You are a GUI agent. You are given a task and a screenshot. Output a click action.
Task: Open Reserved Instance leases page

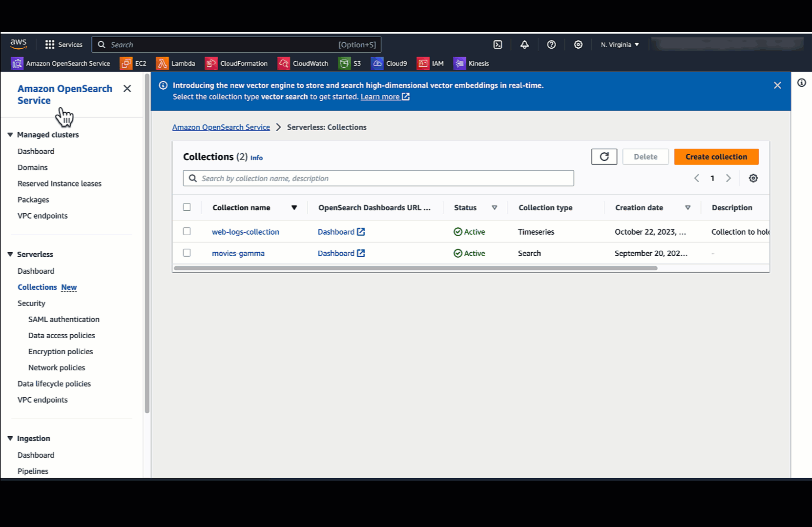coord(60,183)
